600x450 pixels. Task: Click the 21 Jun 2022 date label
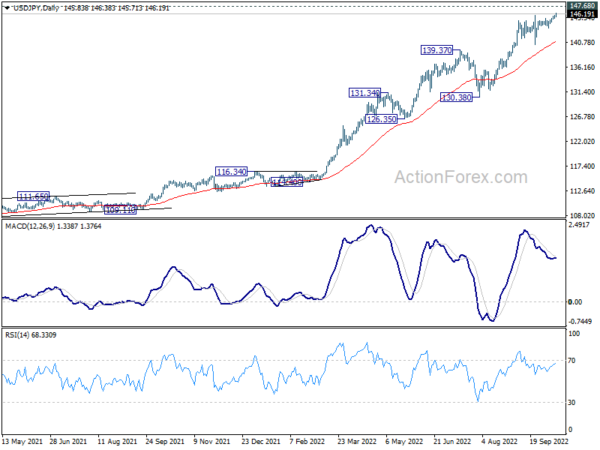click(452, 442)
